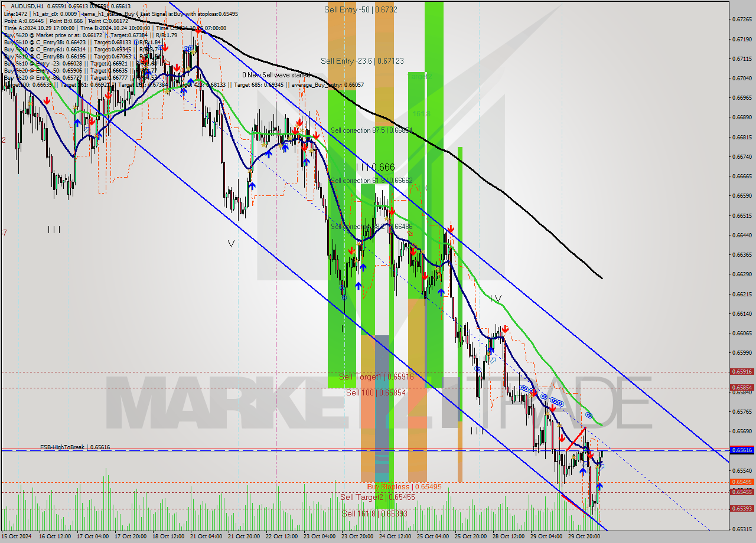
Task: Click the AUDUSD,H1 chart title
Action: click(27, 5)
